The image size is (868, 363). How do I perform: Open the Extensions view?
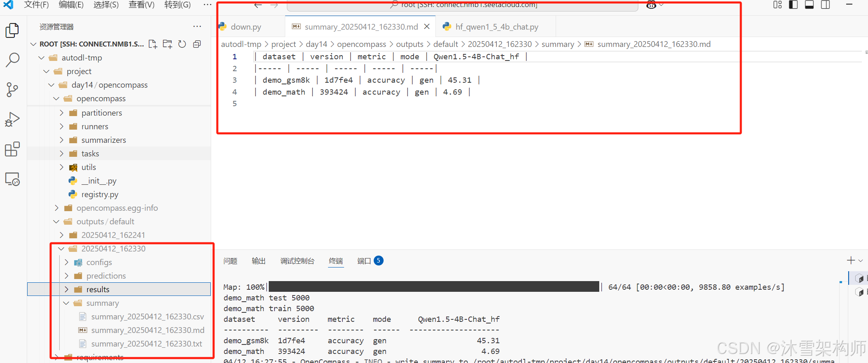click(x=12, y=149)
